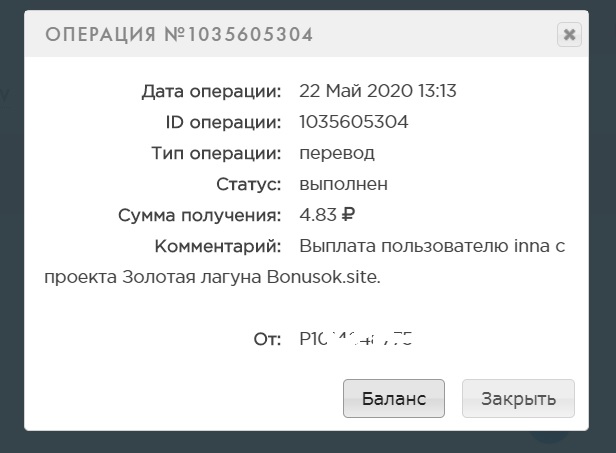Click the dialog title ОПЕРАЦИЯ №1035605304
The width and height of the screenshot is (616, 453).
click(179, 35)
